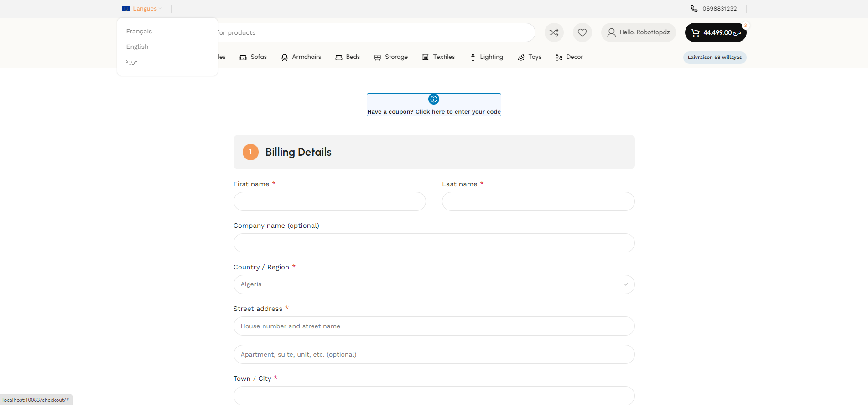This screenshot has height=405, width=868.
Task: Expand the Country / Region dropdown
Action: pos(433,284)
